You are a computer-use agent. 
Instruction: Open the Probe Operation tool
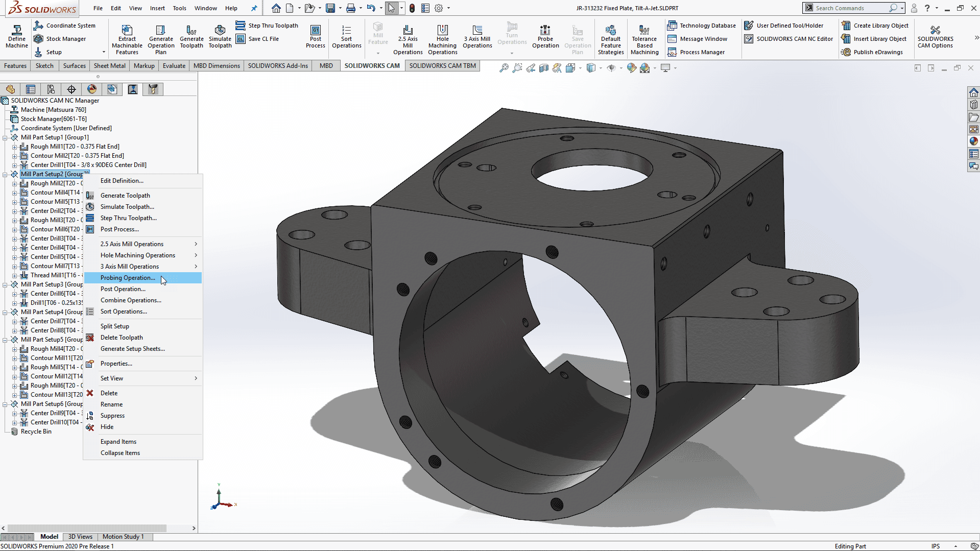pyautogui.click(x=545, y=38)
